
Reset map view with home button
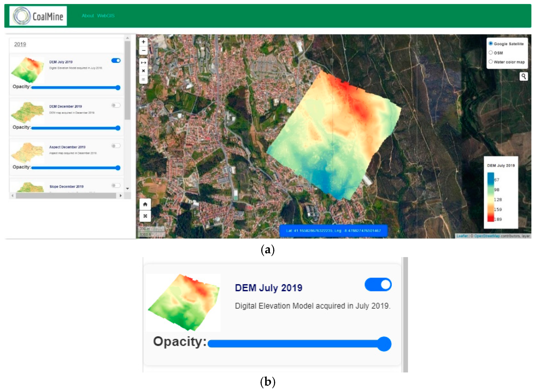[145, 204]
